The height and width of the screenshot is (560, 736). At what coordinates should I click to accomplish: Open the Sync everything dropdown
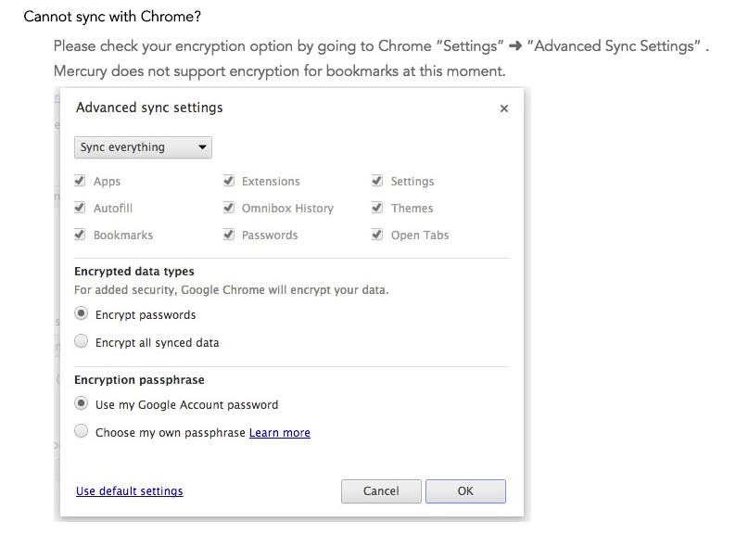click(x=143, y=147)
